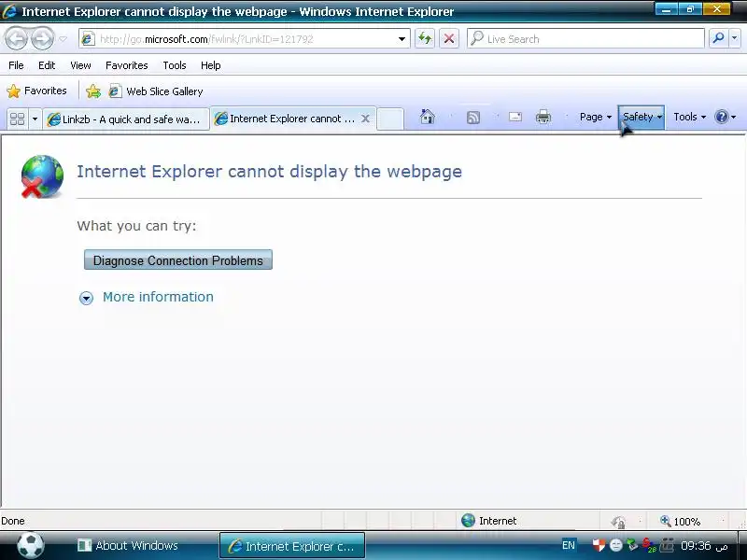Click the More information link text
This screenshot has width=747, height=560.
158,297
